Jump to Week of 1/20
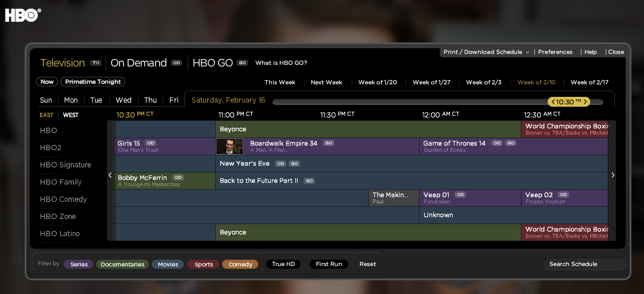Screen dimensions: 644x294 tap(377, 82)
